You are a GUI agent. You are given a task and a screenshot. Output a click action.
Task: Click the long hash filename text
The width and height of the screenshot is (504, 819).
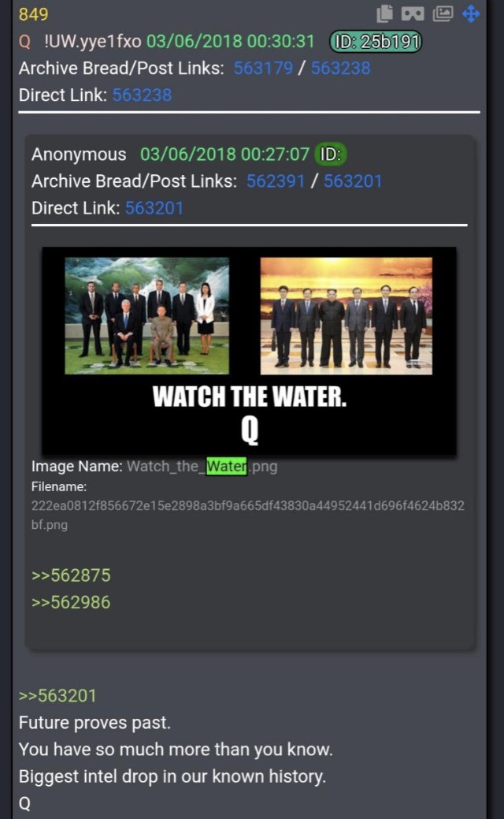coord(248,515)
